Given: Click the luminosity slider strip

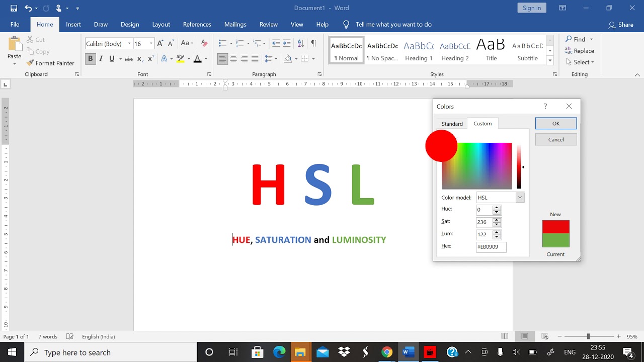Looking at the screenshot, I should (x=519, y=166).
